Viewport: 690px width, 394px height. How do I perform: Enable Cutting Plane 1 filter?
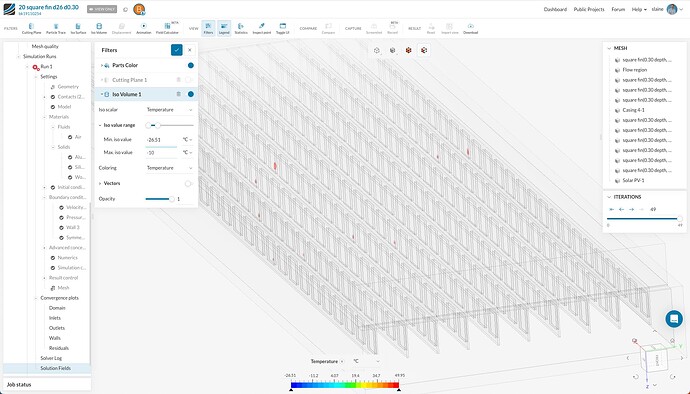click(189, 80)
